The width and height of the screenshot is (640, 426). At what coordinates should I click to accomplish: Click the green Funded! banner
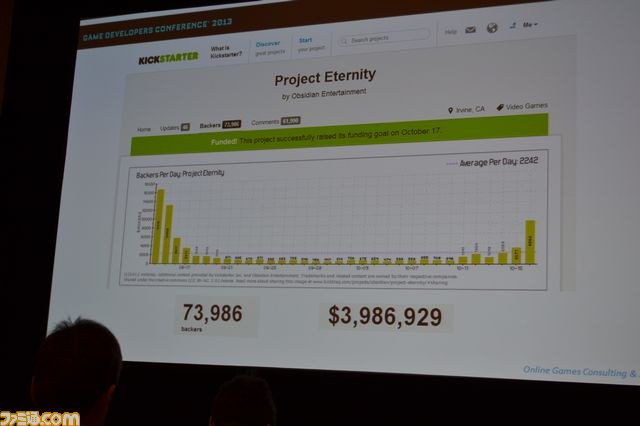pyautogui.click(x=339, y=135)
